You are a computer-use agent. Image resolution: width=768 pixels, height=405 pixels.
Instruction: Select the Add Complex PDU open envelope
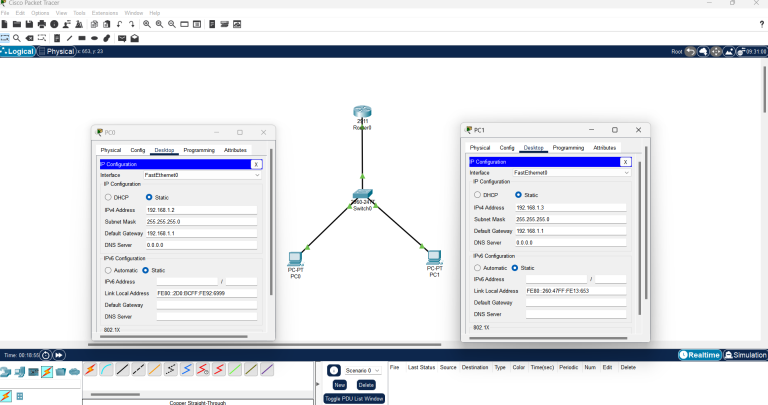click(135, 38)
